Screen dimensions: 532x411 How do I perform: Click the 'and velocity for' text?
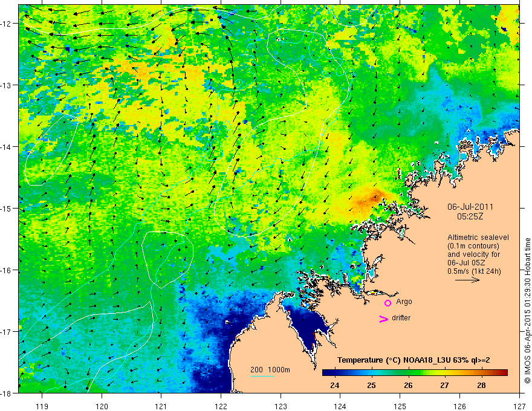click(473, 254)
